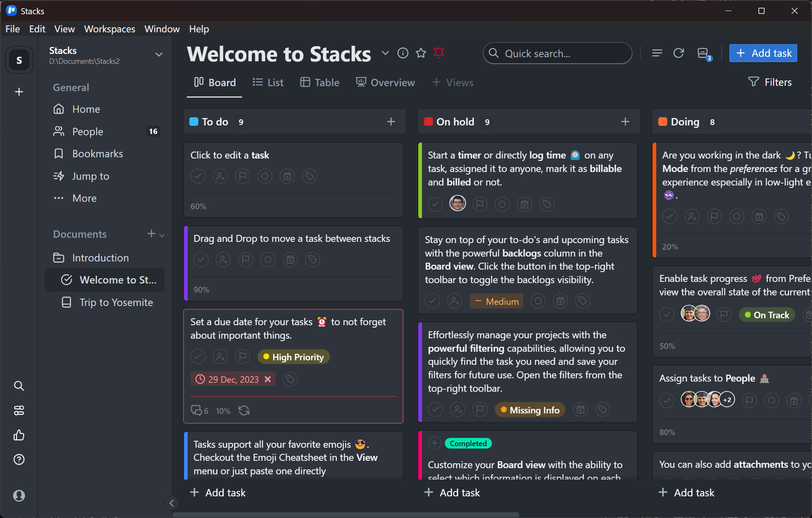Complete the powerful filtering task

(x=435, y=409)
